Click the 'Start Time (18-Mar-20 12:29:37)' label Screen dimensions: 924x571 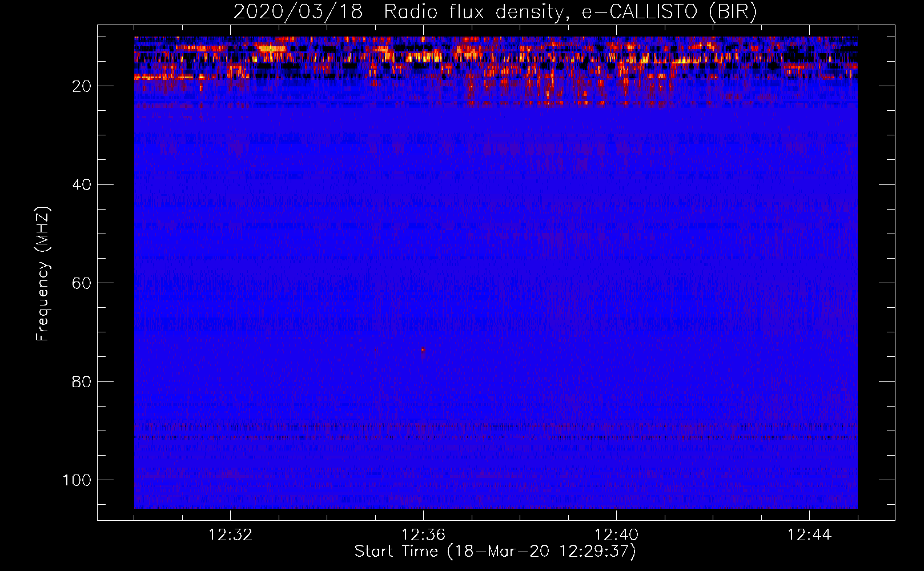click(495, 552)
